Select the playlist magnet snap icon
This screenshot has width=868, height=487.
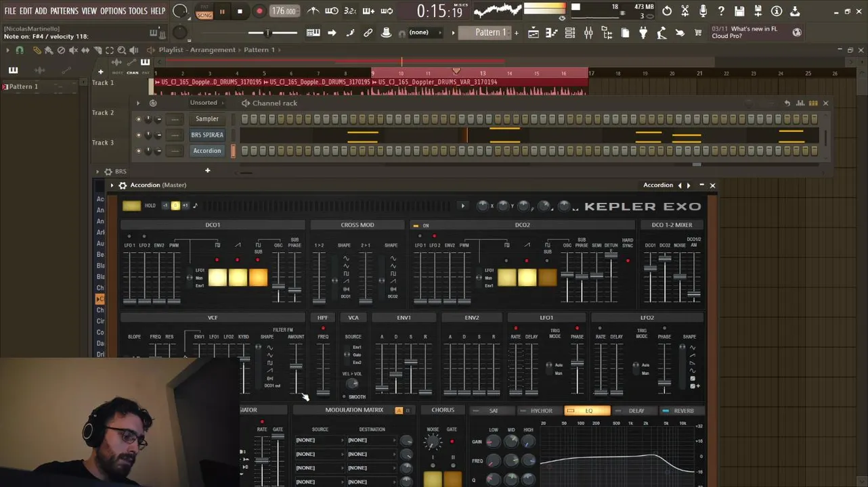20,50
